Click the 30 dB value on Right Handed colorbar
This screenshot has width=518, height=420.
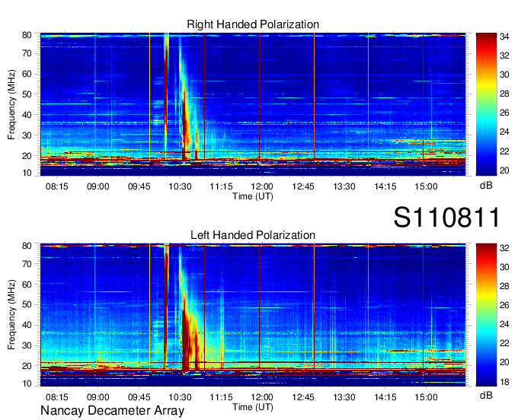tap(504, 75)
